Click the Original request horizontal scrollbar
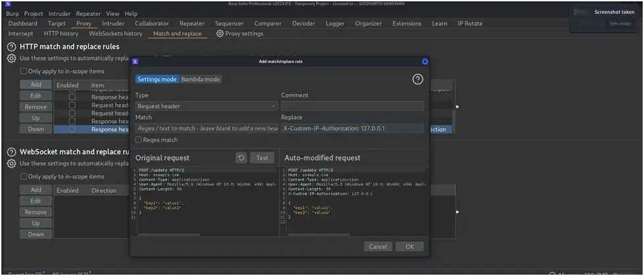Image resolution: width=644 pixels, height=276 pixels. click(x=169, y=235)
